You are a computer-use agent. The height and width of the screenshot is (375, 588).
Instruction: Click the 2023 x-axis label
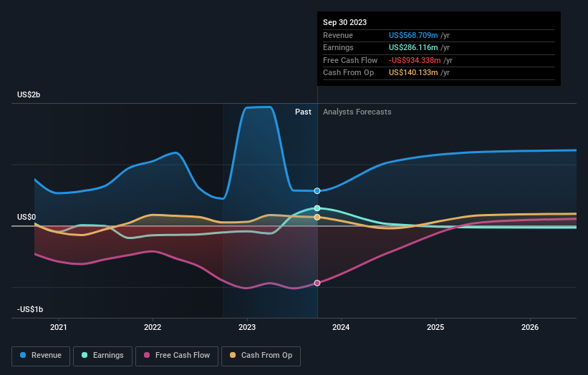pyautogui.click(x=247, y=328)
